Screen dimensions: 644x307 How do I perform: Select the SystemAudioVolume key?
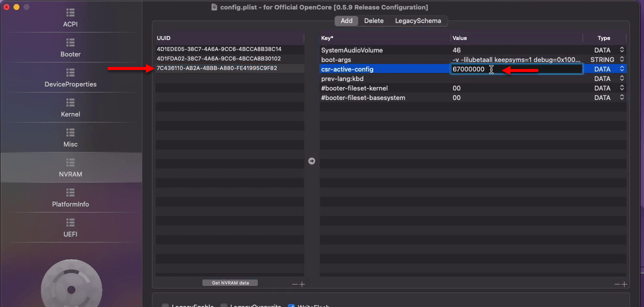tap(352, 50)
